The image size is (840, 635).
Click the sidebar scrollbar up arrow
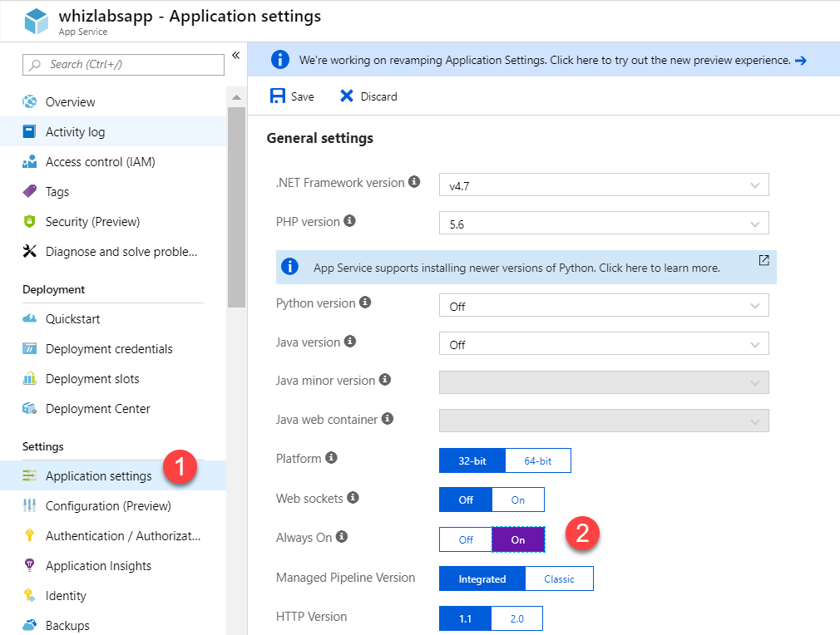[236, 97]
